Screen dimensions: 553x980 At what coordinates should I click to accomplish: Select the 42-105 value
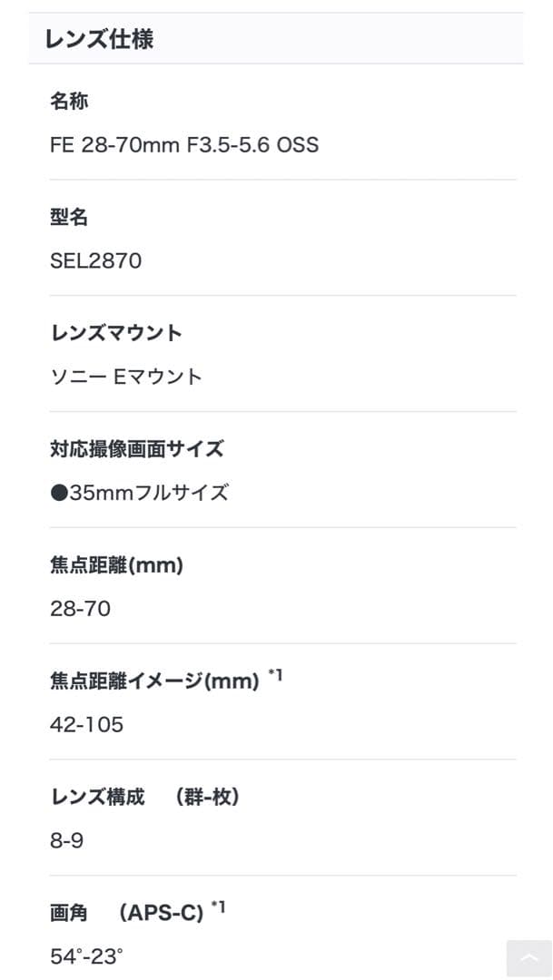(x=89, y=724)
